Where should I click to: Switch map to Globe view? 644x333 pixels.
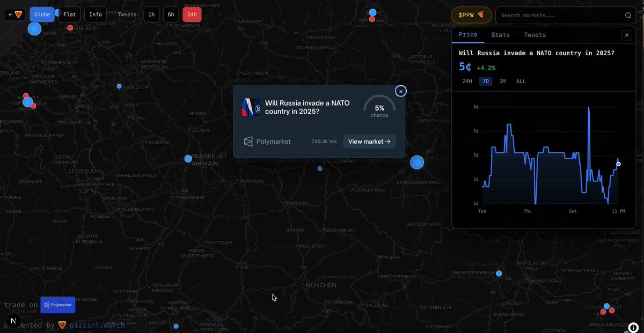click(42, 14)
